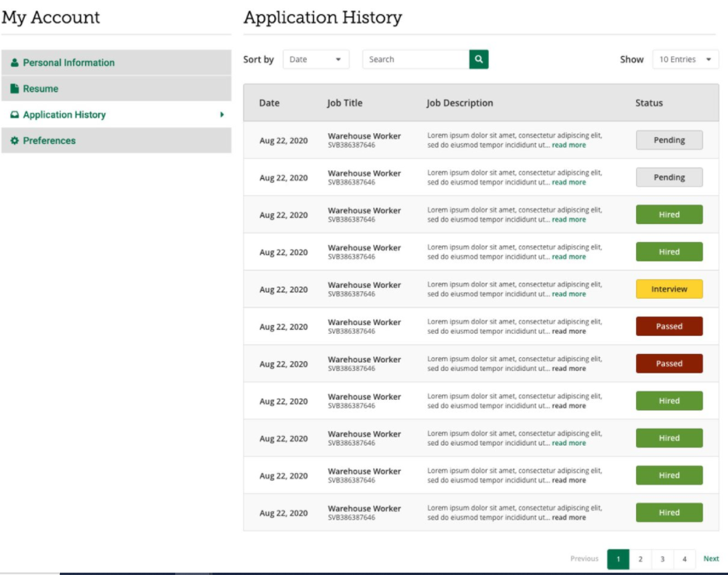
Task: Click the green magnifier search button
Action: [479, 59]
